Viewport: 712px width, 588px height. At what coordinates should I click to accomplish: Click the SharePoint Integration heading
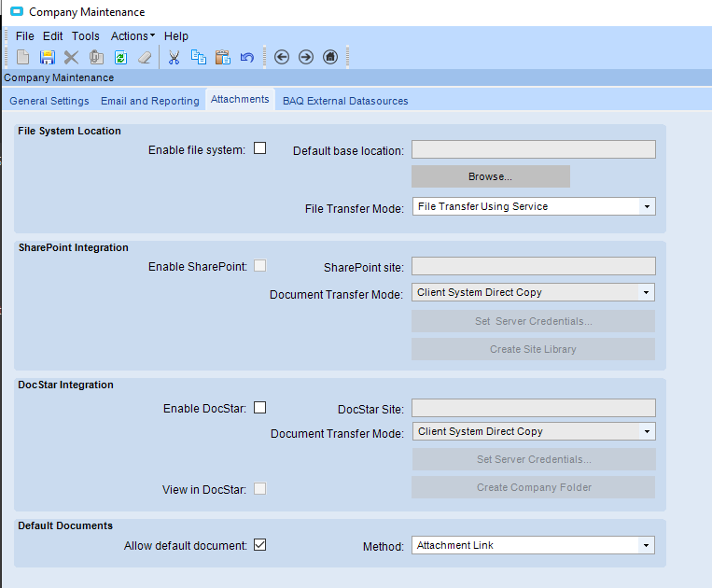point(73,247)
